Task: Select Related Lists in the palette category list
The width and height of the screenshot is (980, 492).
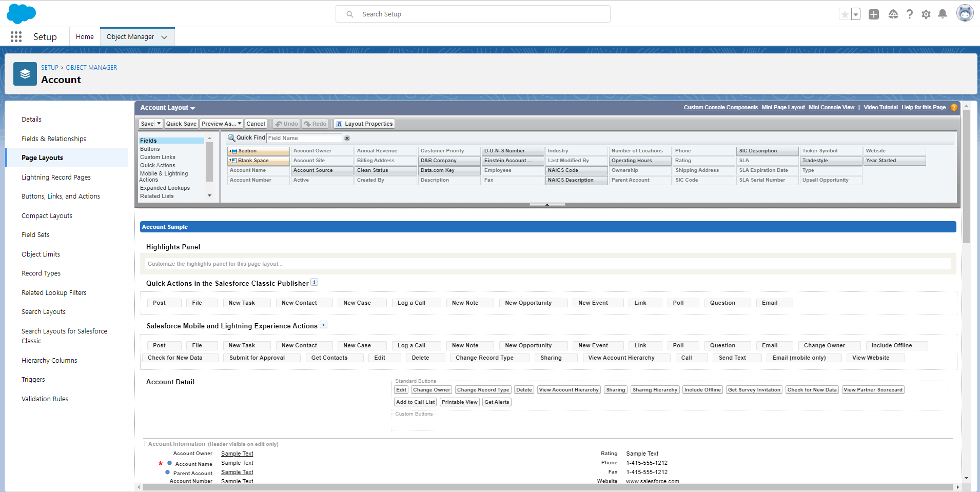Action: (157, 196)
